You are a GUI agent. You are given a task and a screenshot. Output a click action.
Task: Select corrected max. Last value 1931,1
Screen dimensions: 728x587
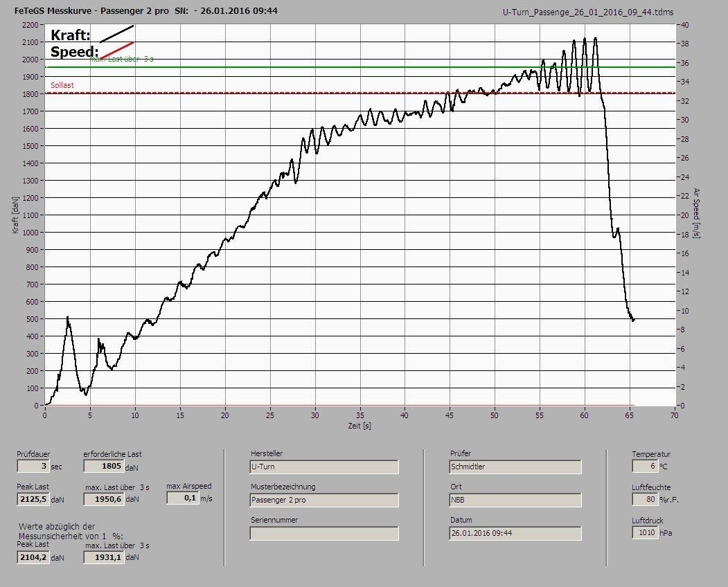click(103, 557)
